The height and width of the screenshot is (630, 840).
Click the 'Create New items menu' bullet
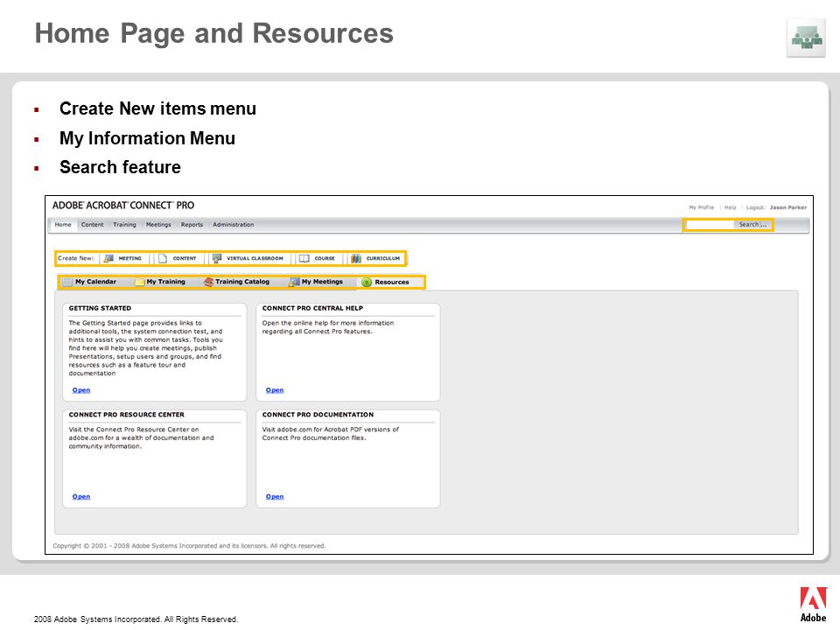click(157, 108)
